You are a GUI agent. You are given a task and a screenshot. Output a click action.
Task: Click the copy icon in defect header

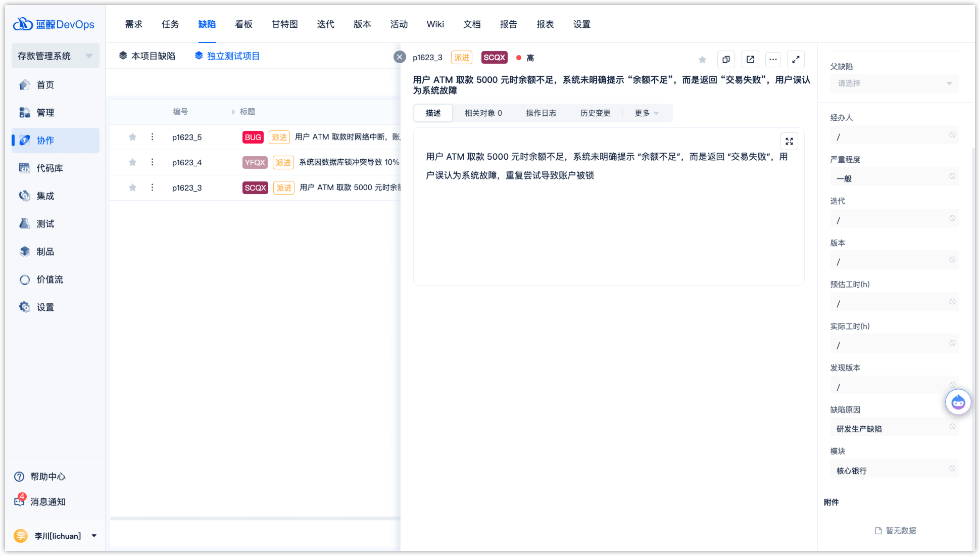726,59
